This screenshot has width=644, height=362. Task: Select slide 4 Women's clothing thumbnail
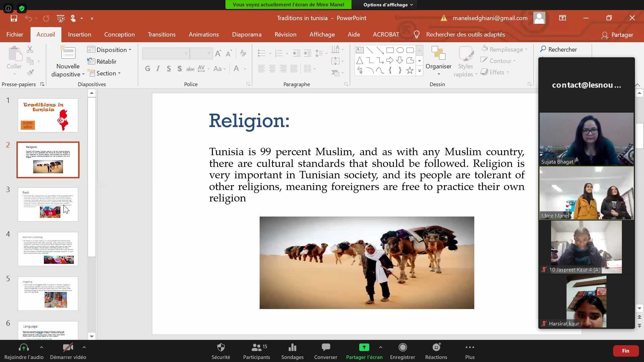48,249
